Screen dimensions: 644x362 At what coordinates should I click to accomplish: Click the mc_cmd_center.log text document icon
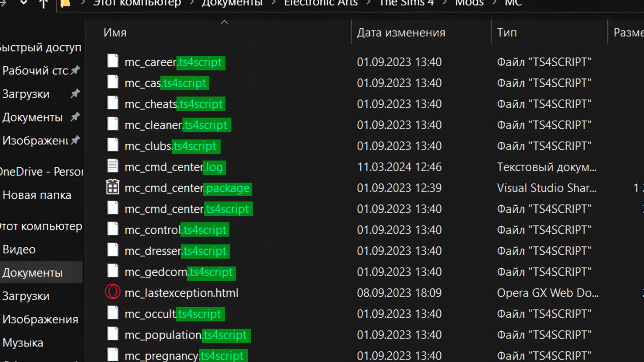(112, 166)
